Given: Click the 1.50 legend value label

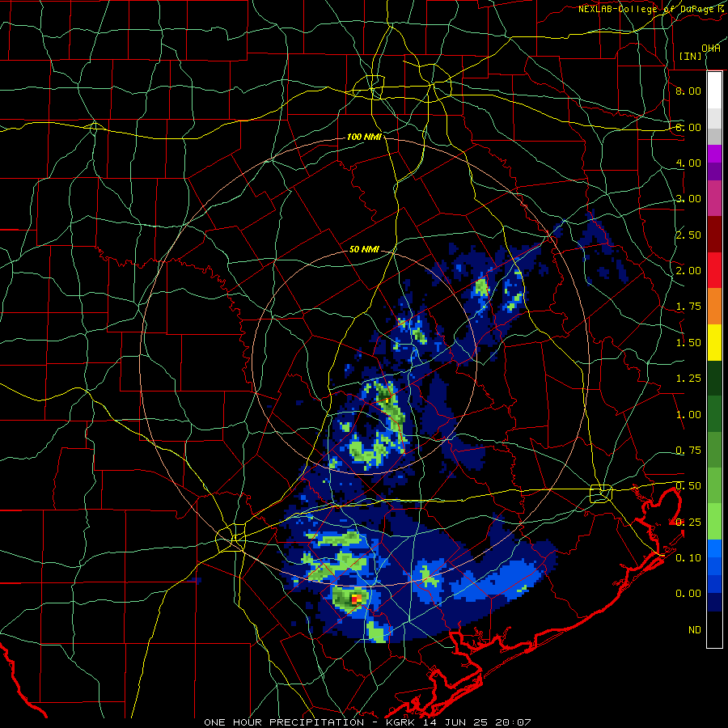Looking at the screenshot, I should pyautogui.click(x=688, y=343).
